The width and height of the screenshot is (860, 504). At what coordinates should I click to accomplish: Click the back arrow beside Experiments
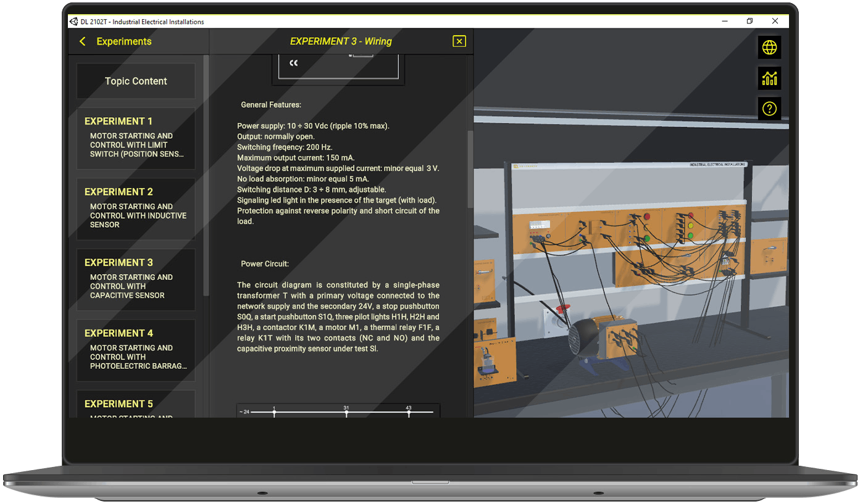pyautogui.click(x=82, y=41)
